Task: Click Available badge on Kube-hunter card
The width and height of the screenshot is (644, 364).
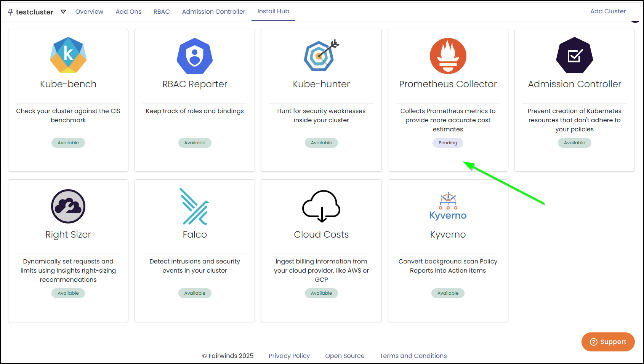Action: coord(321,143)
